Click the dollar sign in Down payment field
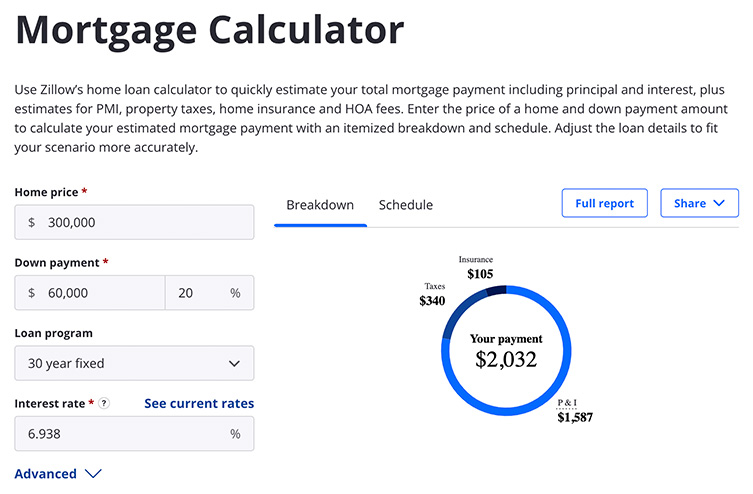 coord(32,293)
